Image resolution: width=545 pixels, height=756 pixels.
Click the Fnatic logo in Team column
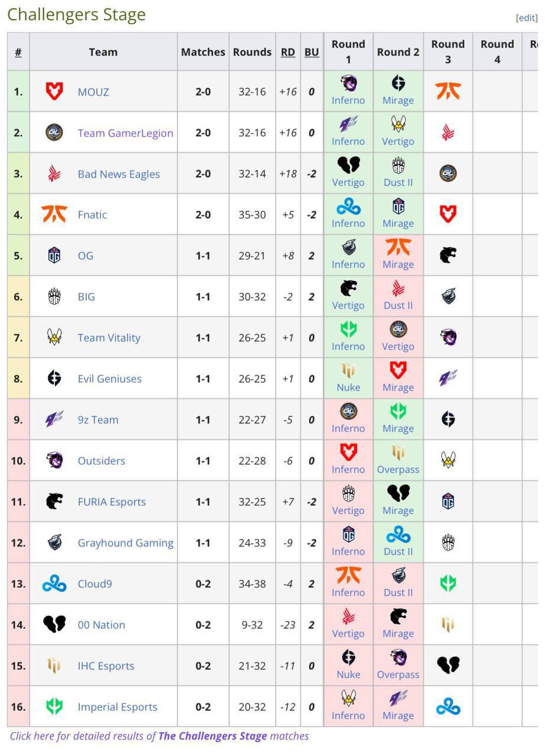pyautogui.click(x=54, y=214)
